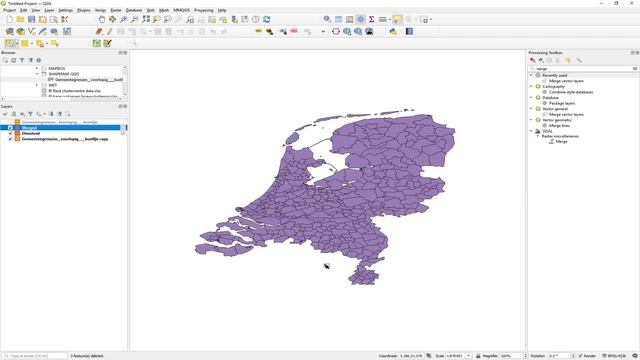Click the Zoom In magnifier tool
Image resolution: width=640 pixels, height=360 pixels.
[x=123, y=19]
